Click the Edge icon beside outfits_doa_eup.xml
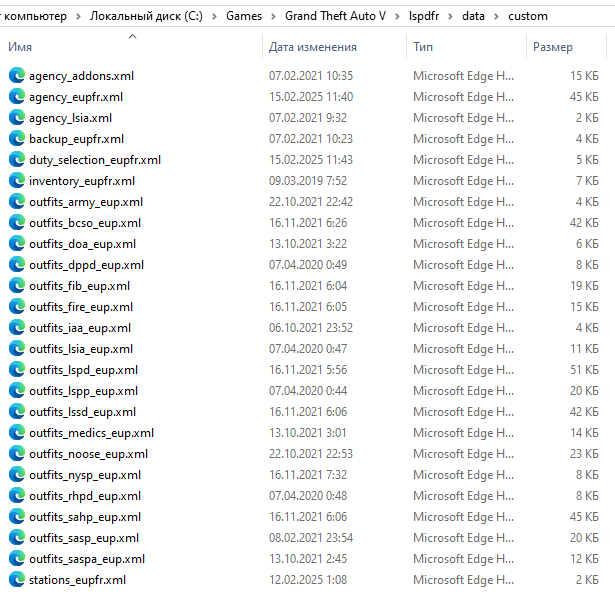Screen dimensions: 615x608 point(17,244)
